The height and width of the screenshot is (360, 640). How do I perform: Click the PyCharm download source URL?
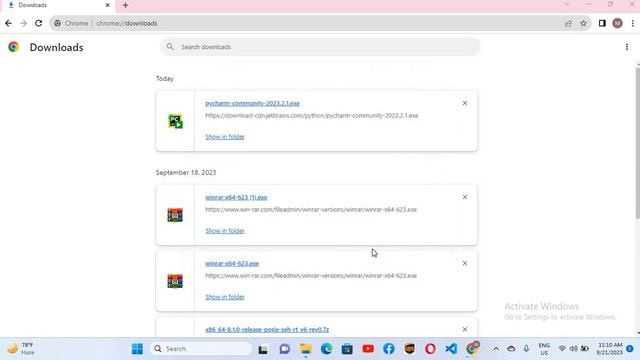pyautogui.click(x=311, y=116)
